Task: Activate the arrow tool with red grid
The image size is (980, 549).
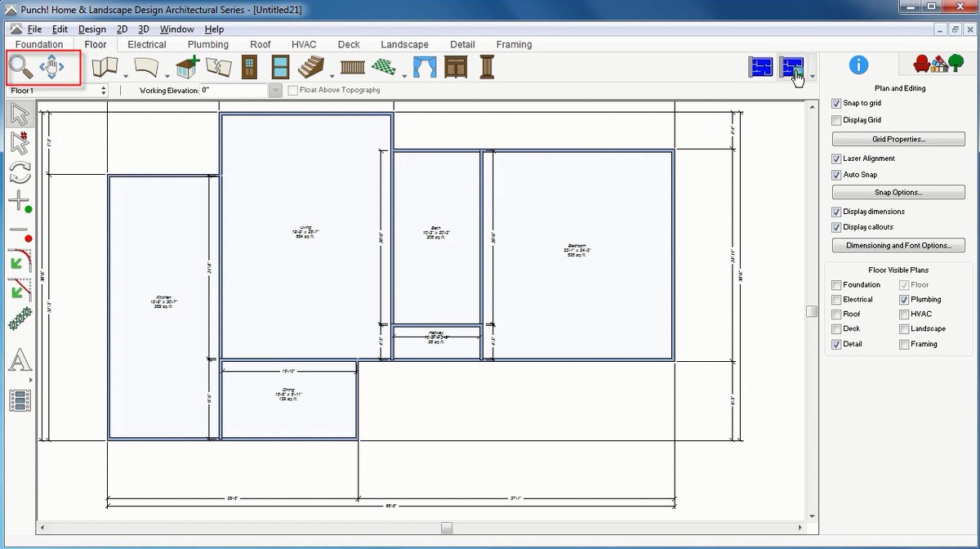Action: tap(20, 143)
